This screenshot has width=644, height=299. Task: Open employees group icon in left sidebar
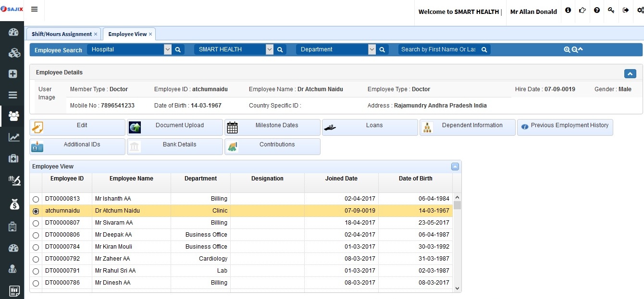pos(13,116)
